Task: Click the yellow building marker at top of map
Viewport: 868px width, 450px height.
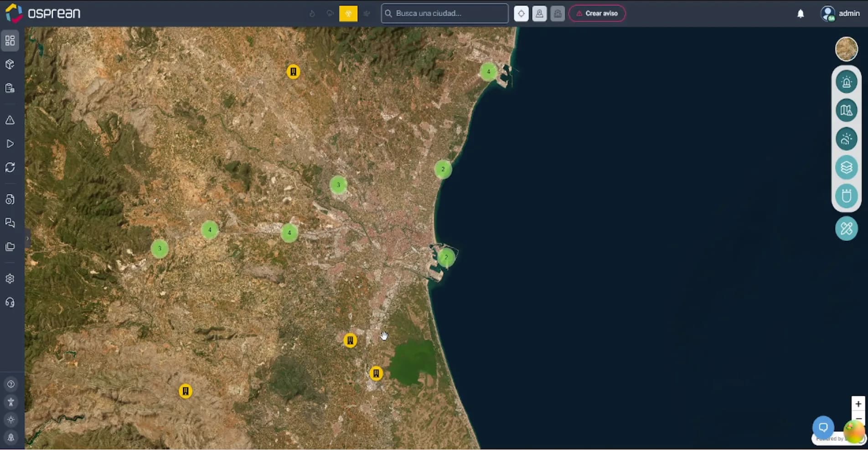Action: (x=293, y=72)
